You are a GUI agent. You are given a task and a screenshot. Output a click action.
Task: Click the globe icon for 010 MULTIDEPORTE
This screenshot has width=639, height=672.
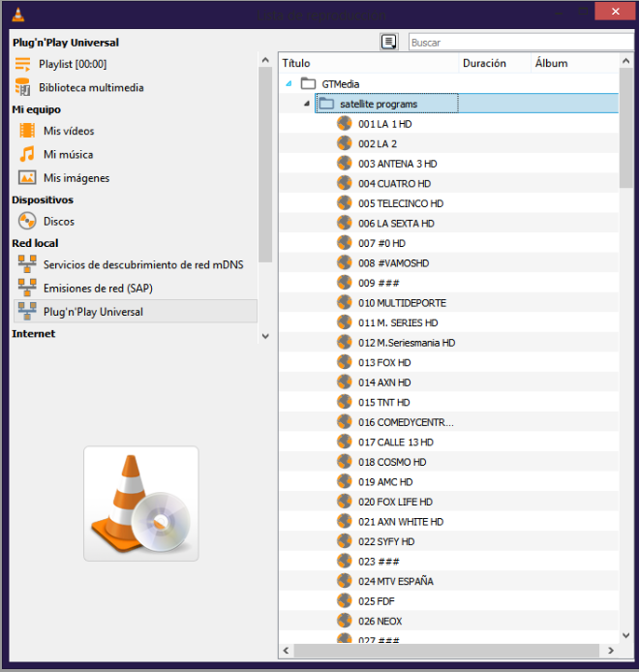344,302
